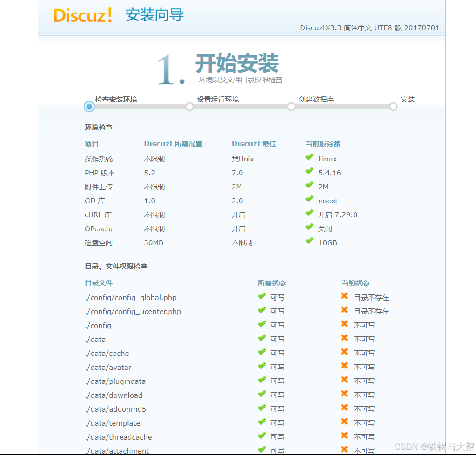This screenshot has height=455, width=476.
Task: Click the 安装向导 header title
Action: point(155,15)
